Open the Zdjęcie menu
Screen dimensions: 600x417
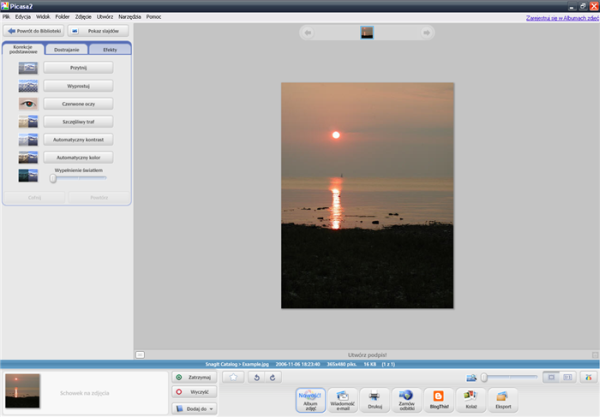pos(83,17)
